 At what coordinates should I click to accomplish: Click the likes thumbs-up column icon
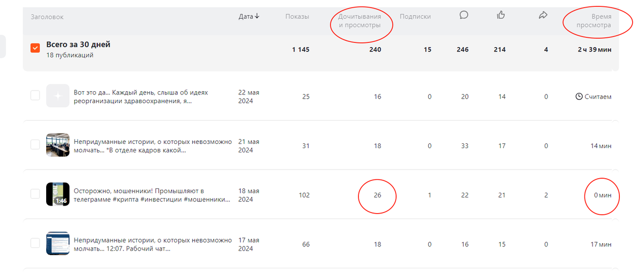(x=501, y=16)
